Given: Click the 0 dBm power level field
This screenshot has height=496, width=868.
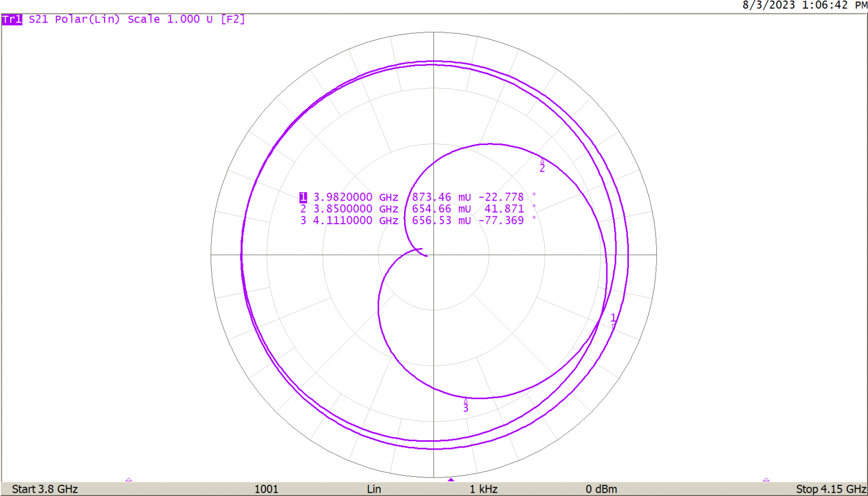Looking at the screenshot, I should [x=602, y=489].
